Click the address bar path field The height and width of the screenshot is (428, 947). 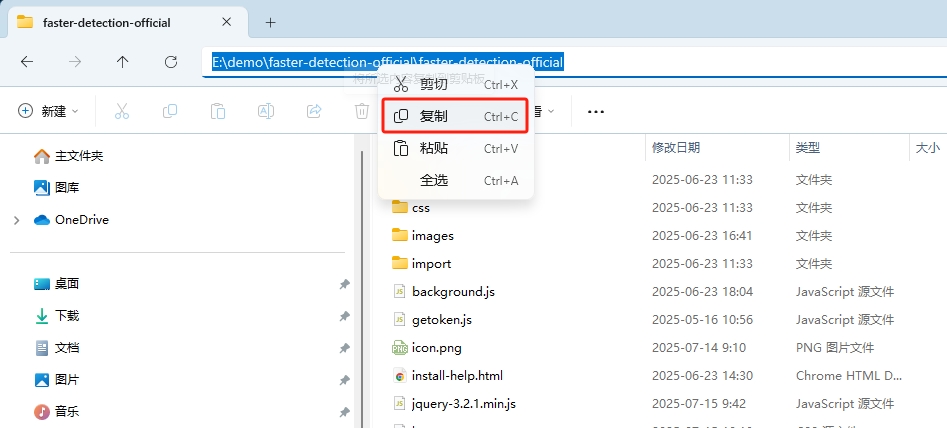point(700,62)
